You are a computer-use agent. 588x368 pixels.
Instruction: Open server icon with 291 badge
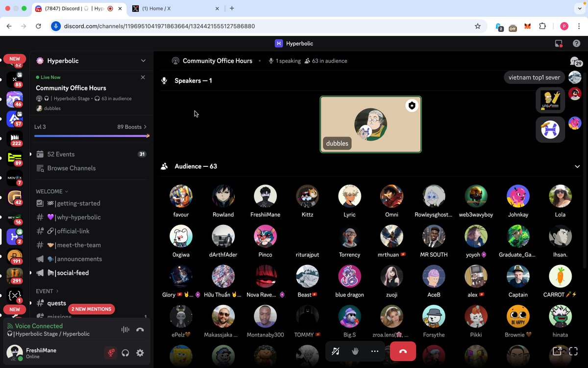[x=14, y=275]
